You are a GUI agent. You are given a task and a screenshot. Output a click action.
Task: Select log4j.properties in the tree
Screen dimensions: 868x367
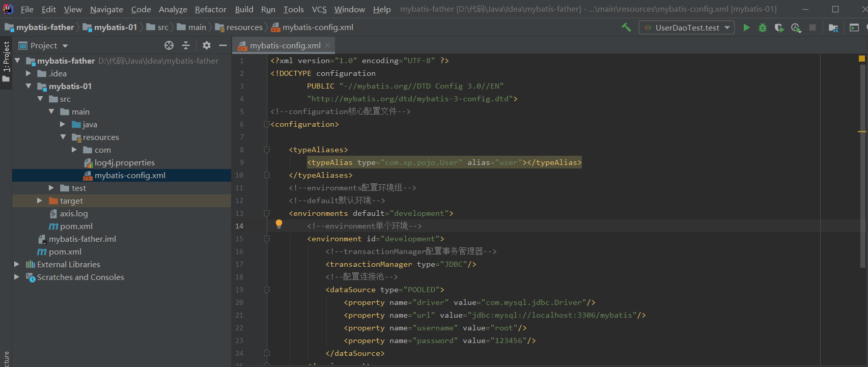click(119, 162)
